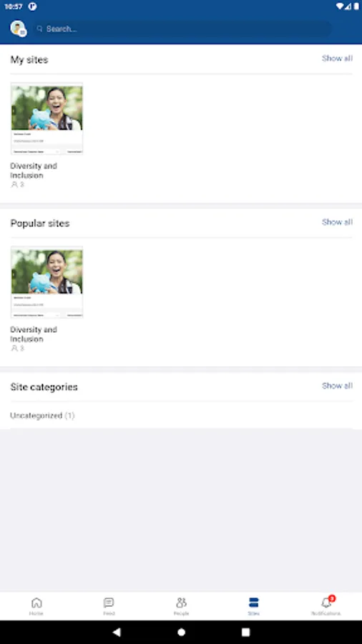
Task: Open the Feed tab icon
Action: 109,602
